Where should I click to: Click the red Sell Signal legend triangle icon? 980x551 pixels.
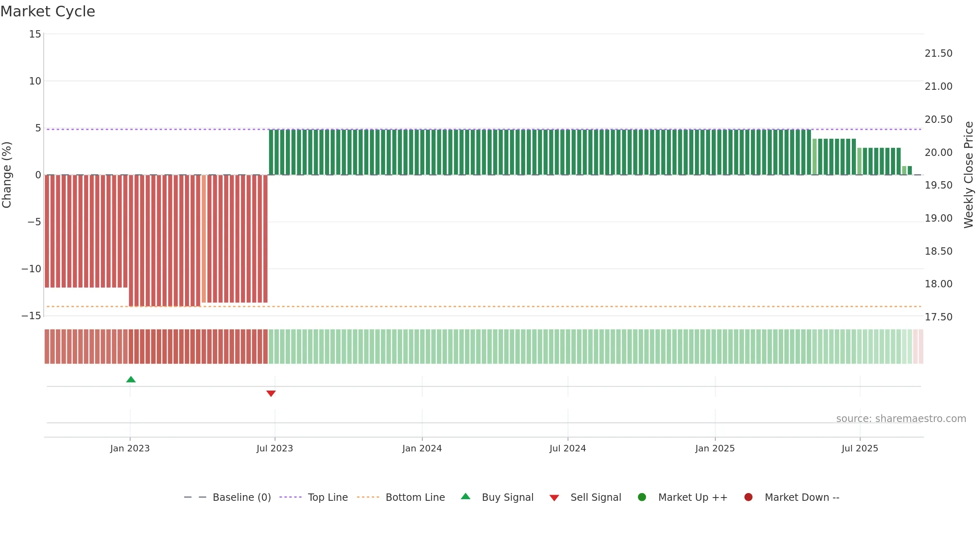[554, 498]
